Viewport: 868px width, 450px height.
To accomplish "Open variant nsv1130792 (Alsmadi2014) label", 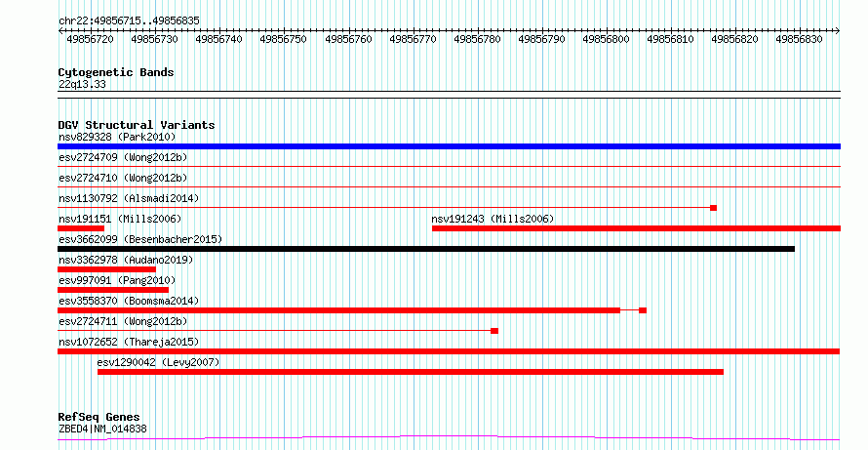I will tap(129, 198).
